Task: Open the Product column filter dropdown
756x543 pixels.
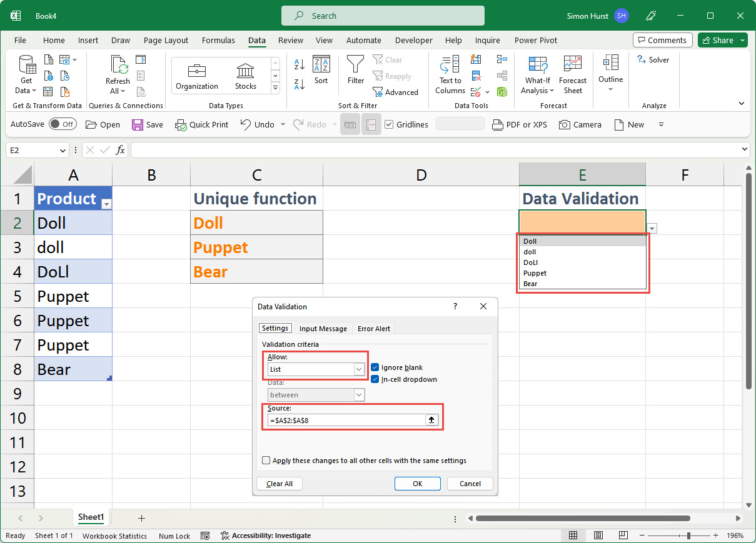Action: tap(106, 204)
